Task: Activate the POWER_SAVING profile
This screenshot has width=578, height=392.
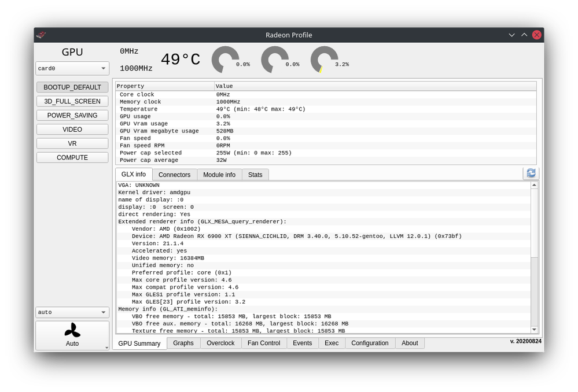Action: (x=72, y=115)
